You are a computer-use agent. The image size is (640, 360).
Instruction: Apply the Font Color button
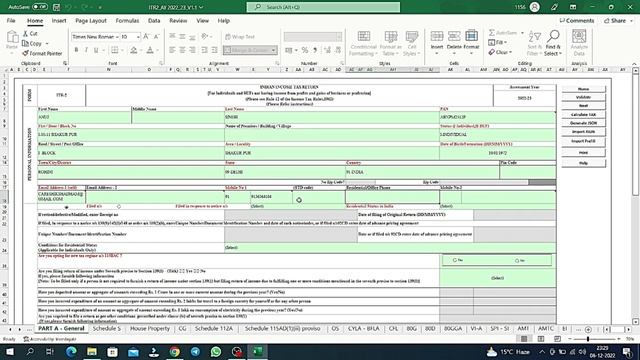[150, 50]
